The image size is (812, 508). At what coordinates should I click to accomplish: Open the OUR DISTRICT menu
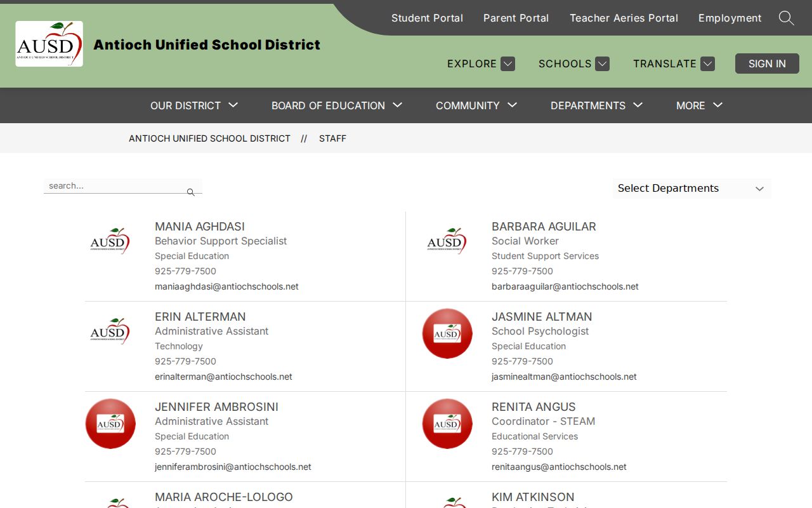click(x=185, y=105)
